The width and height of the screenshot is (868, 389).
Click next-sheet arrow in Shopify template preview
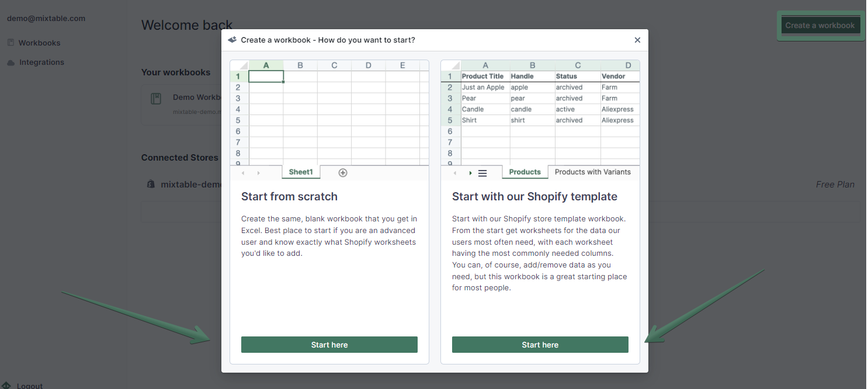click(x=470, y=173)
